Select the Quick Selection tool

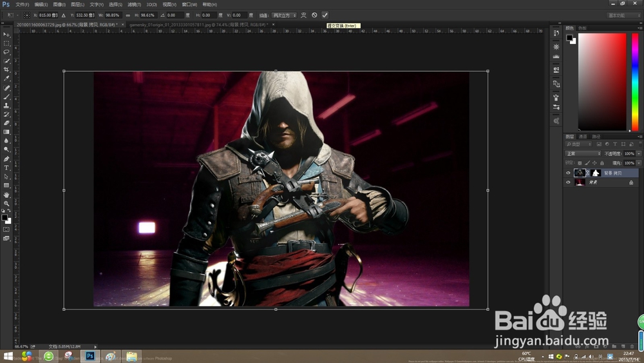point(6,61)
